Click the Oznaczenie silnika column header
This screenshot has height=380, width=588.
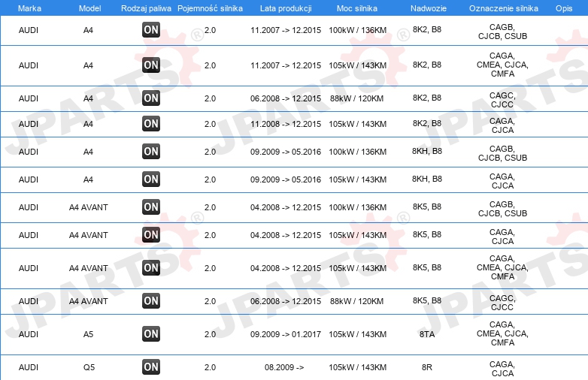[504, 8]
